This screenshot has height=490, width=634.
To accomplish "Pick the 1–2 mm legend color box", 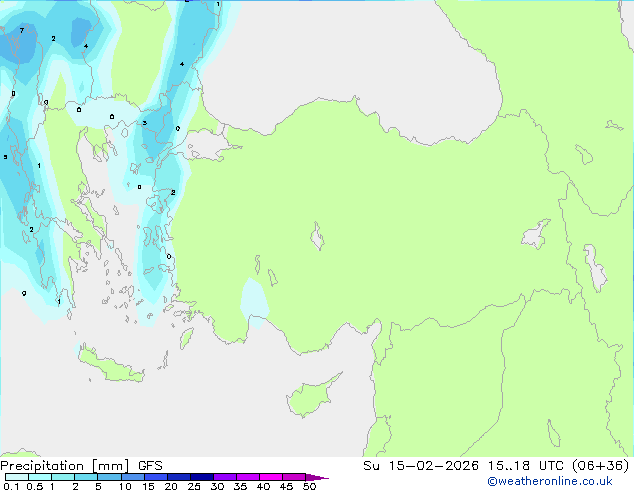I will tap(63, 477).
